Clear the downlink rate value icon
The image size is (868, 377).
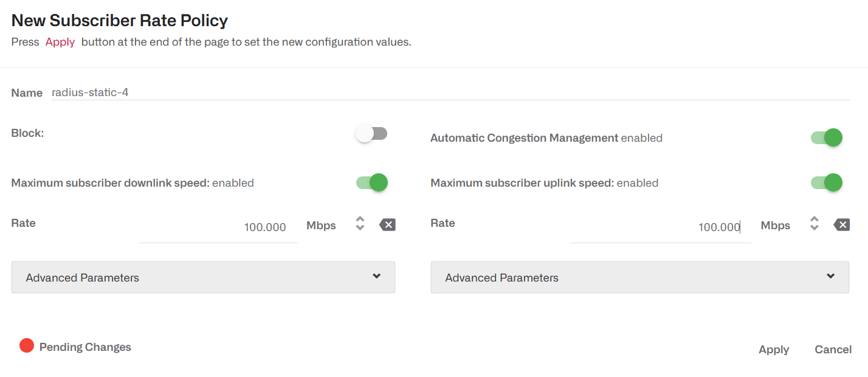387,225
